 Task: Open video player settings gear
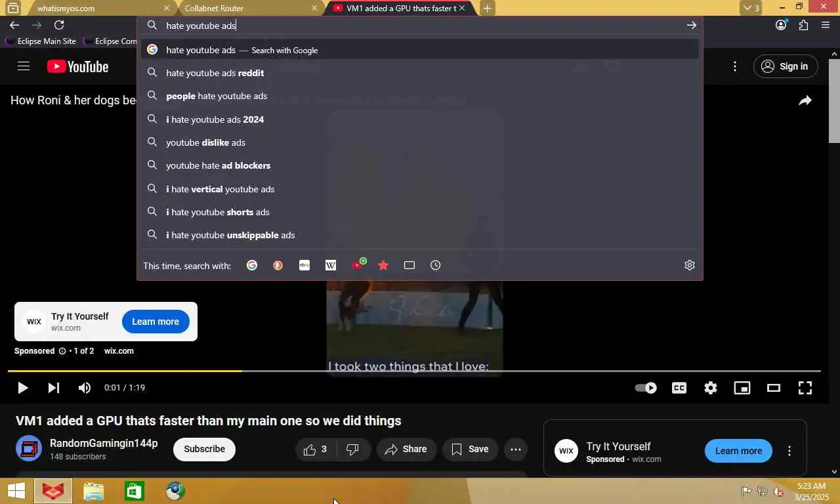711,388
